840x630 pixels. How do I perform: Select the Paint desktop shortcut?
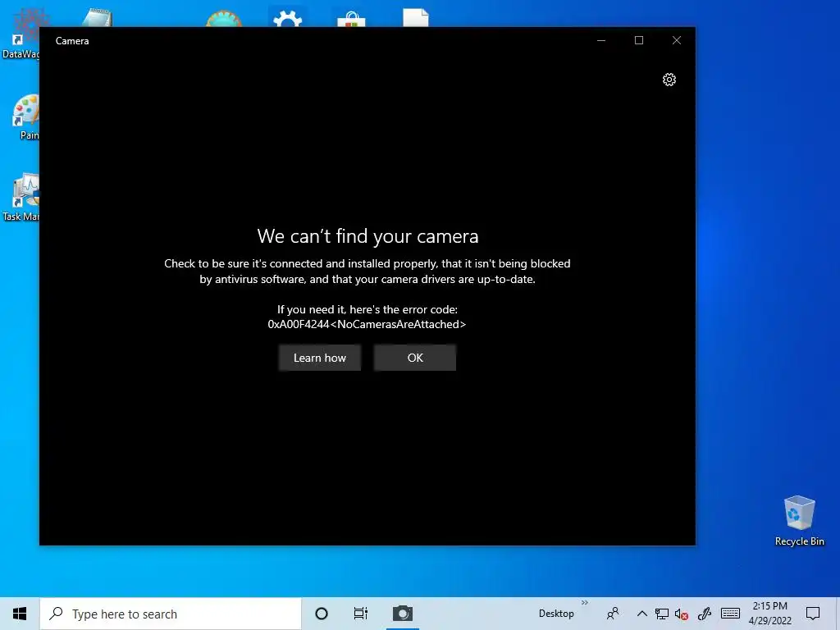coord(25,118)
